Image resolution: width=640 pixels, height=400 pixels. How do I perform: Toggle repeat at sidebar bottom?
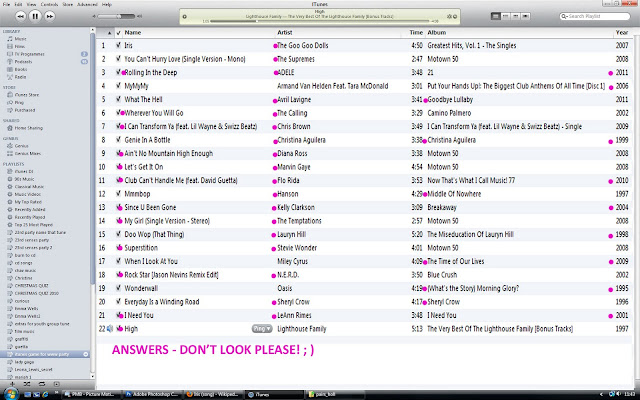point(42,384)
